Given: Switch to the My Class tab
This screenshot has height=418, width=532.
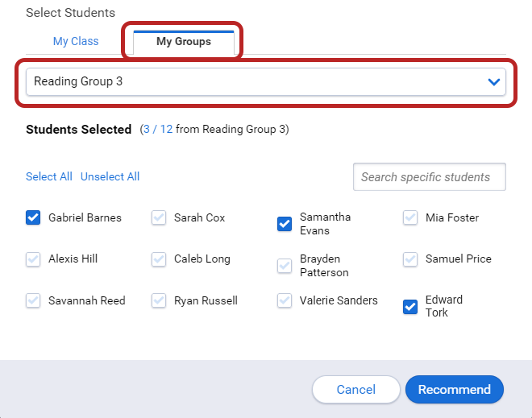Looking at the screenshot, I should point(76,41).
